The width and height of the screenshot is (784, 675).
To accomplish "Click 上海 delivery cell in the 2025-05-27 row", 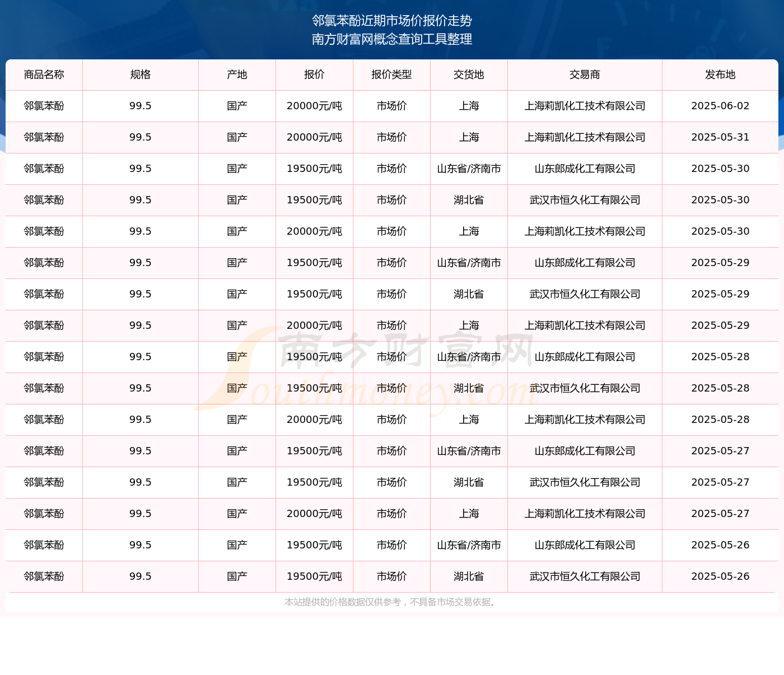I will point(469,514).
